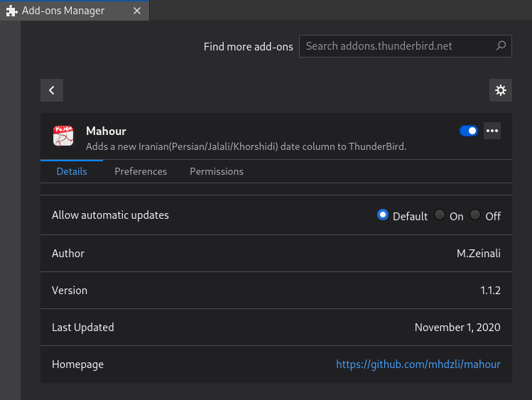Open the Mahour GitHub homepage link
The width and height of the screenshot is (532, 400).
tap(418, 364)
